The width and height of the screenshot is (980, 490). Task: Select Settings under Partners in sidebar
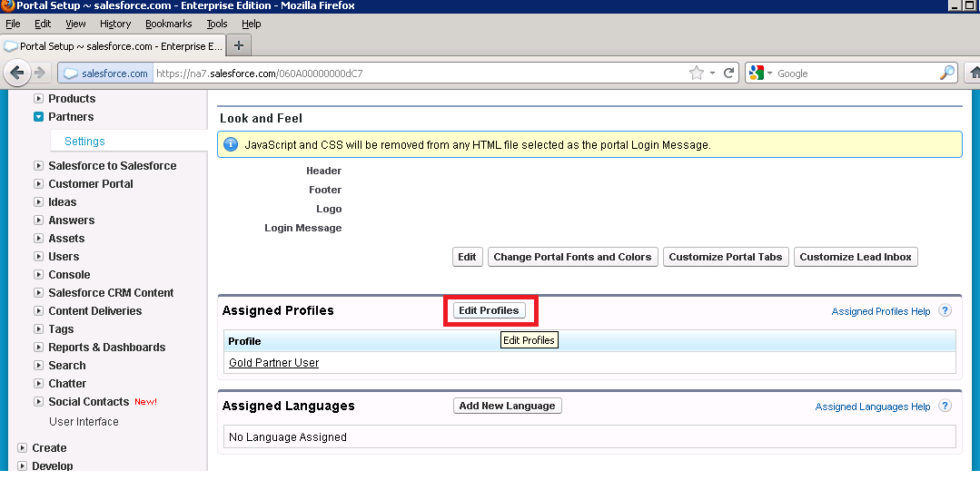tap(84, 142)
